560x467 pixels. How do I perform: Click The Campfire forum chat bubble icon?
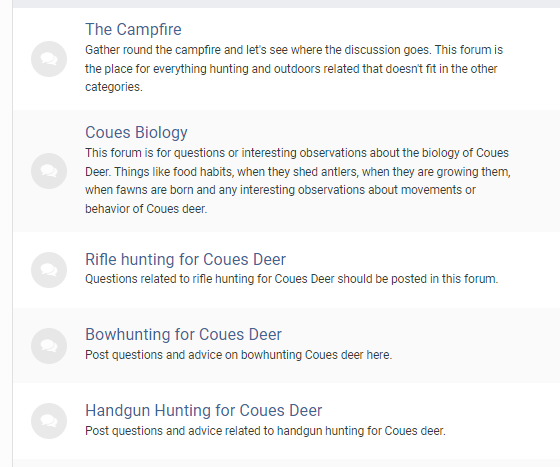(x=49, y=59)
